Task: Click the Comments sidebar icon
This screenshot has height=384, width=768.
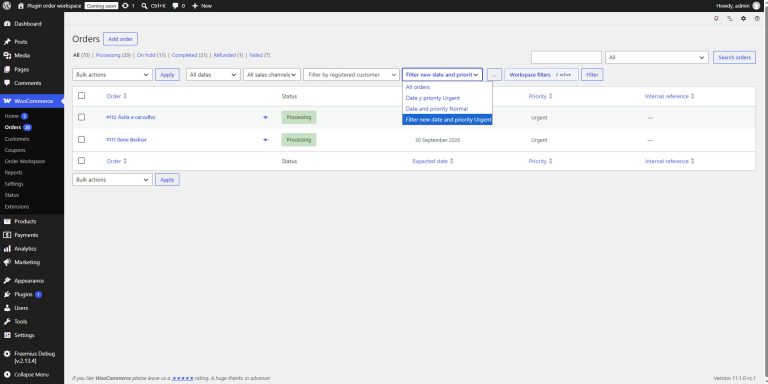Action: click(7, 83)
